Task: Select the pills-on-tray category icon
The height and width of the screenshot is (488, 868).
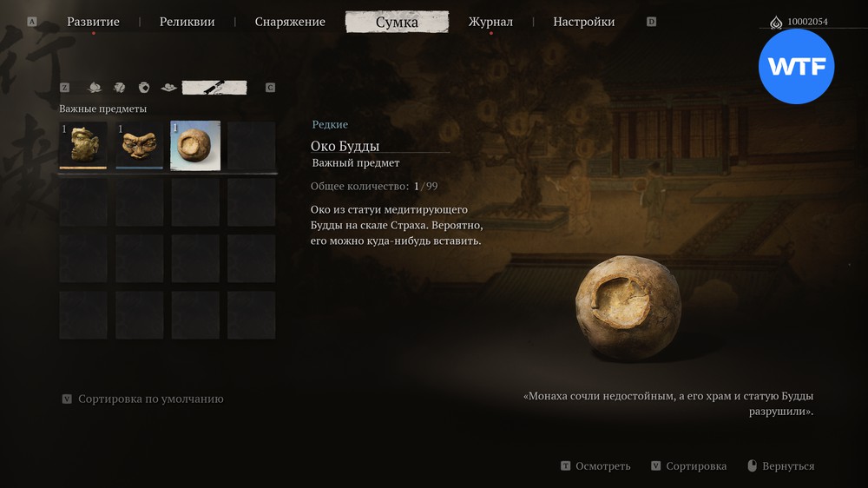Action: tap(169, 88)
